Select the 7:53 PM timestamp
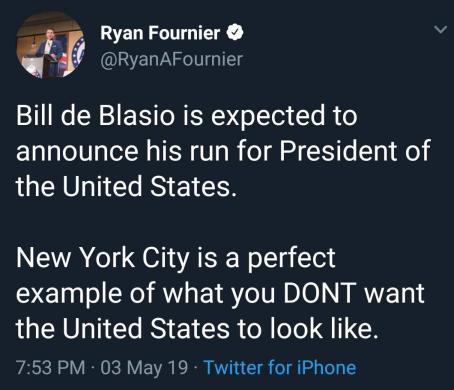 [x=50, y=367]
